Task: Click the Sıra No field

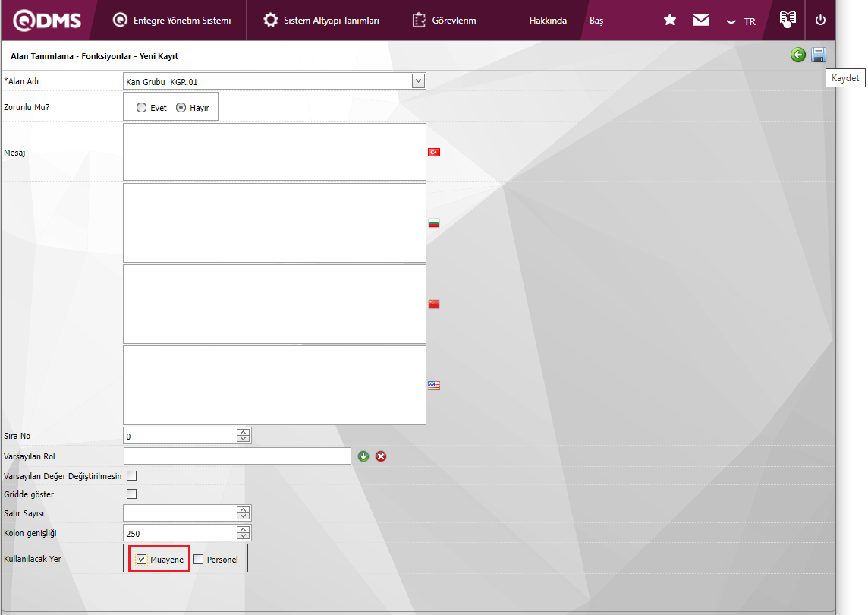Action: pos(181,436)
